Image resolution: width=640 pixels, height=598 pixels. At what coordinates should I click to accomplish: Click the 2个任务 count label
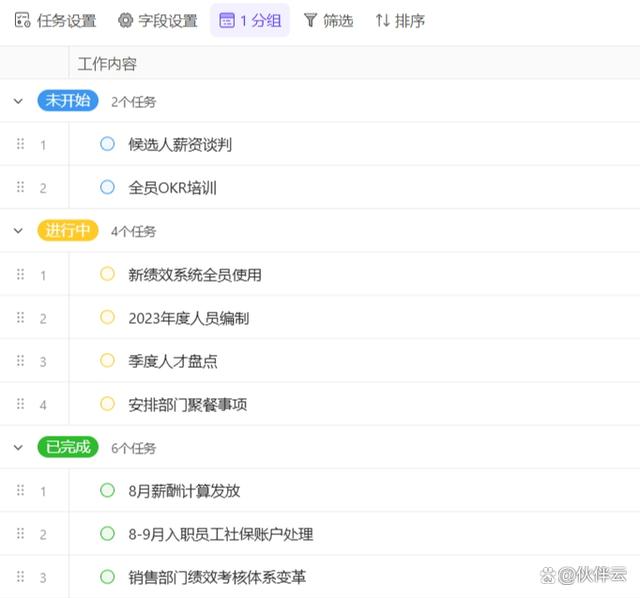coord(133,102)
